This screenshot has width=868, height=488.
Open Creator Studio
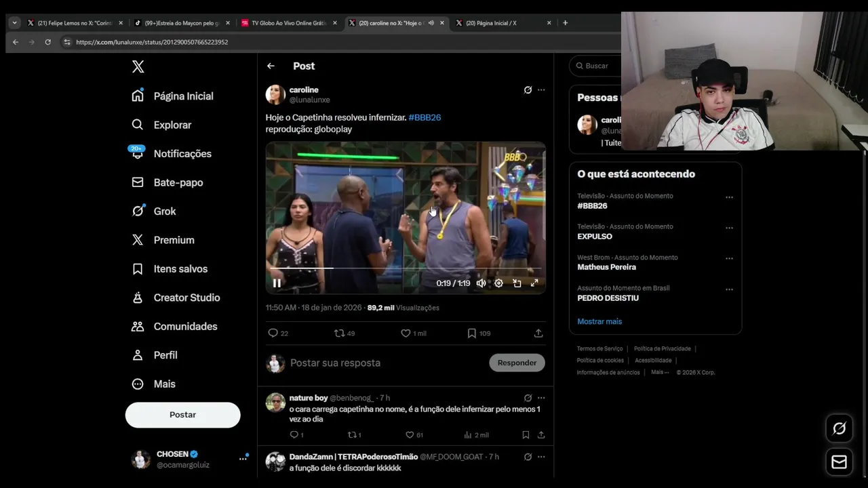tap(176, 298)
